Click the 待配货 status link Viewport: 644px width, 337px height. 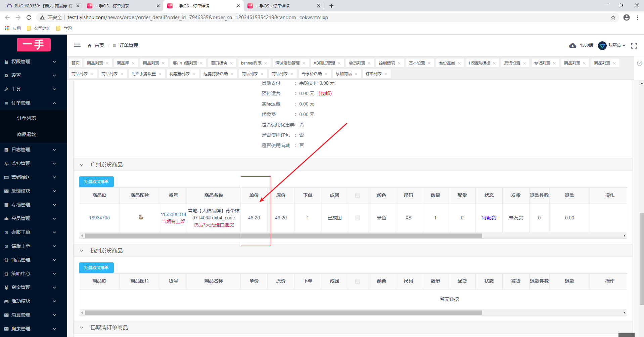(x=489, y=218)
